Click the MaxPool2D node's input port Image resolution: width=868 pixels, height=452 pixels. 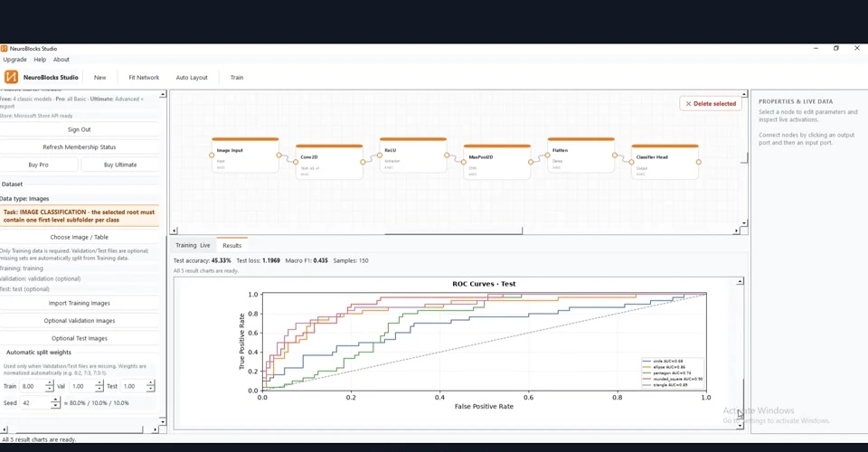coord(463,162)
